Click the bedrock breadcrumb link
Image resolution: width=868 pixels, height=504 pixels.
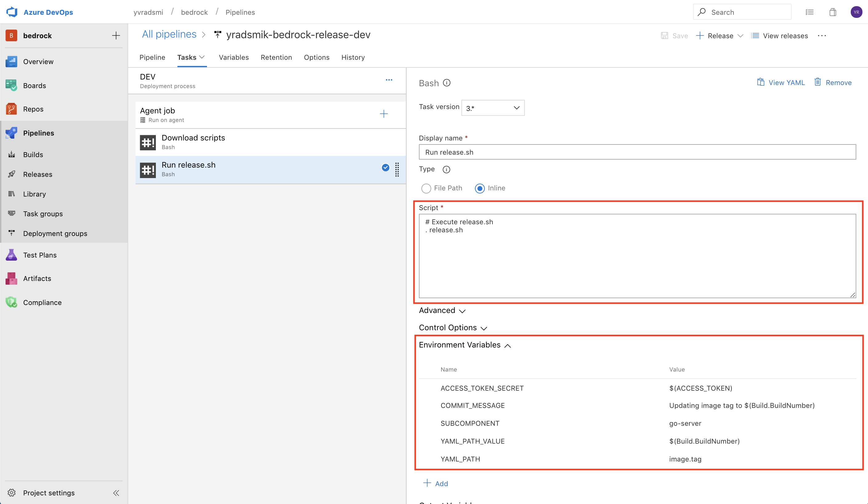point(194,12)
